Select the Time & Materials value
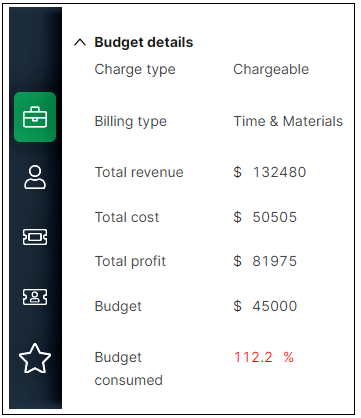 (x=288, y=121)
